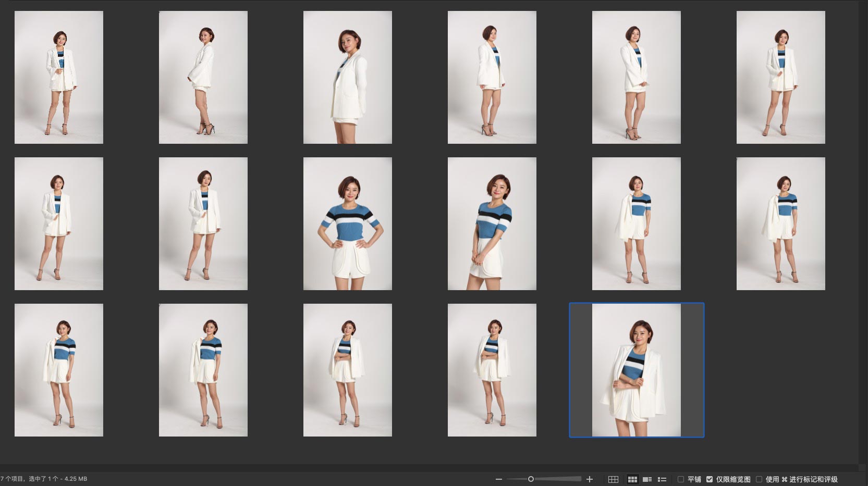
Task: Select the third thumbnail in the bottom row
Action: point(348,370)
